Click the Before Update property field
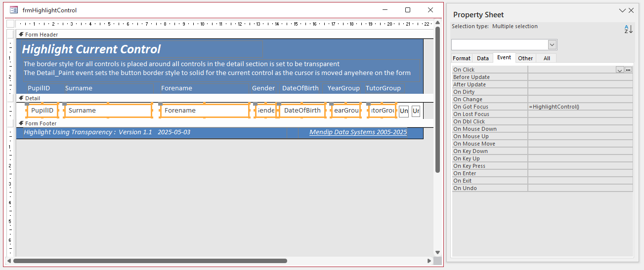The image size is (644, 270). 580,77
